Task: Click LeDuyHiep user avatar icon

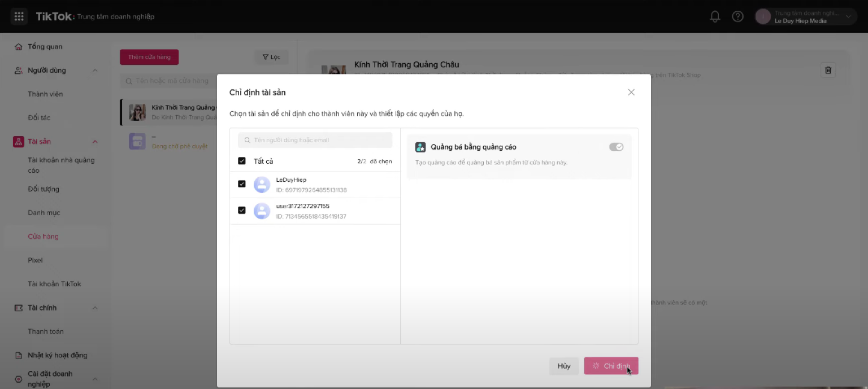Action: 262,185
